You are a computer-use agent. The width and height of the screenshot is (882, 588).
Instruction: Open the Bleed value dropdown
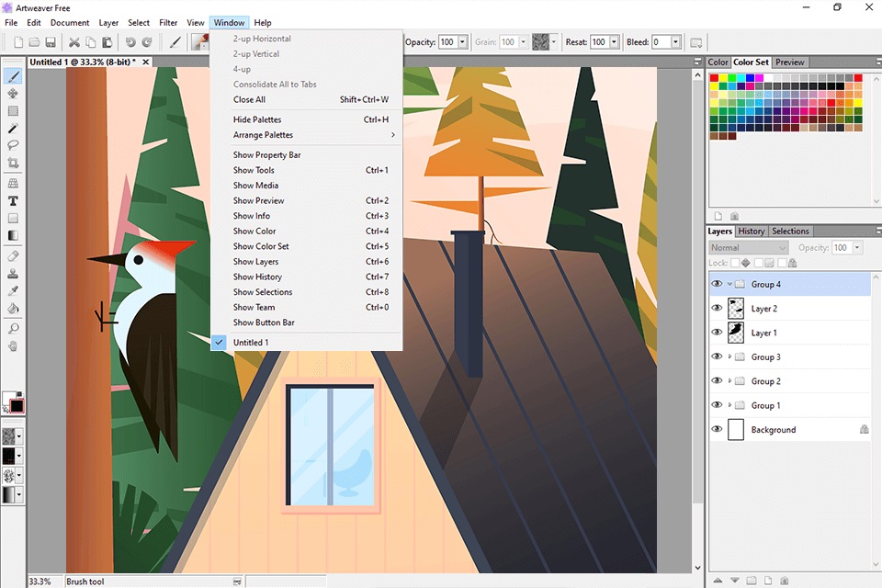(x=676, y=42)
